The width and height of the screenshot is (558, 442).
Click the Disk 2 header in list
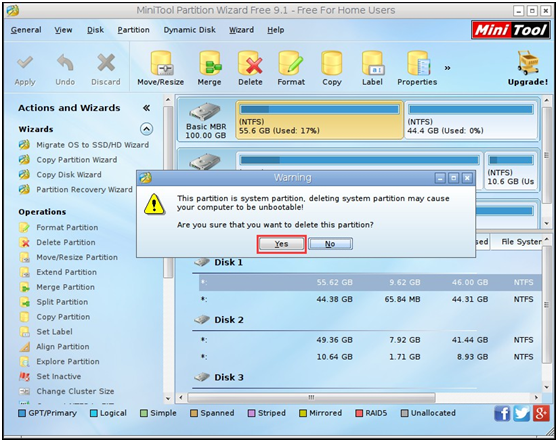pos(229,320)
